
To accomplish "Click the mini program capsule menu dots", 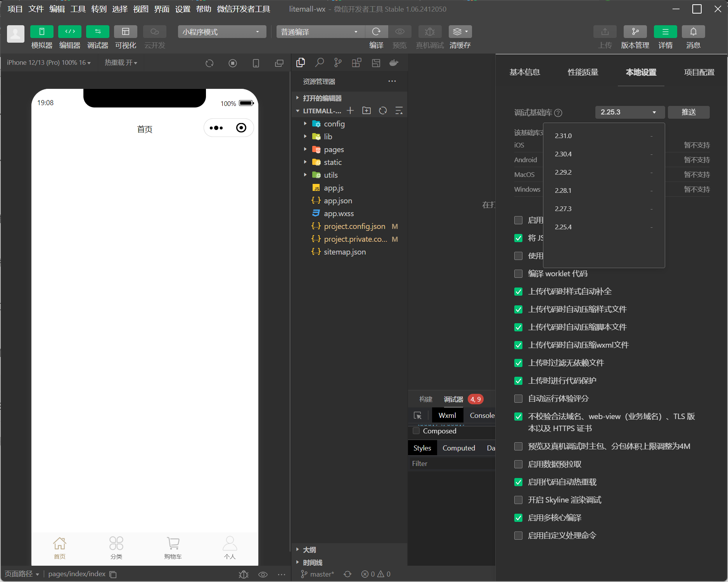I will coord(216,128).
